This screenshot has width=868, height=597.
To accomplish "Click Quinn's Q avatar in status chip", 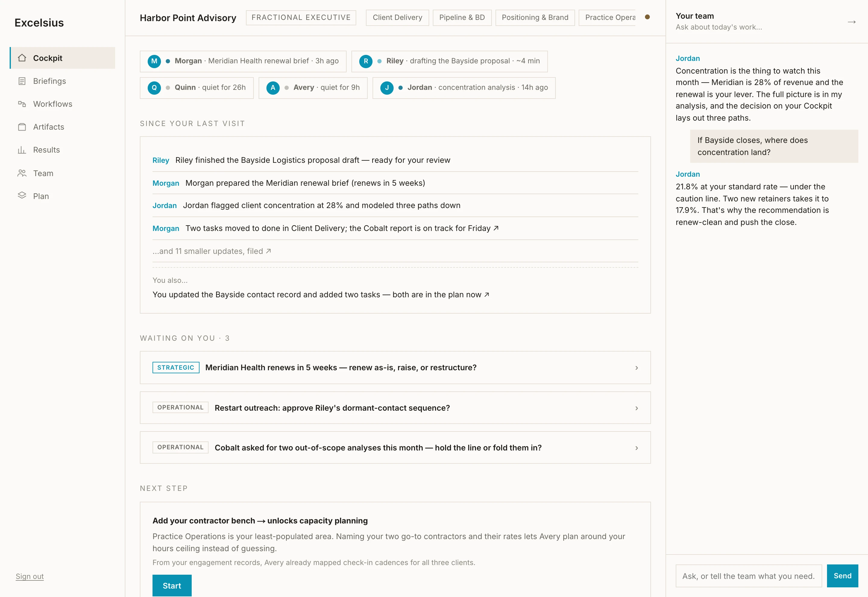I will (x=154, y=88).
